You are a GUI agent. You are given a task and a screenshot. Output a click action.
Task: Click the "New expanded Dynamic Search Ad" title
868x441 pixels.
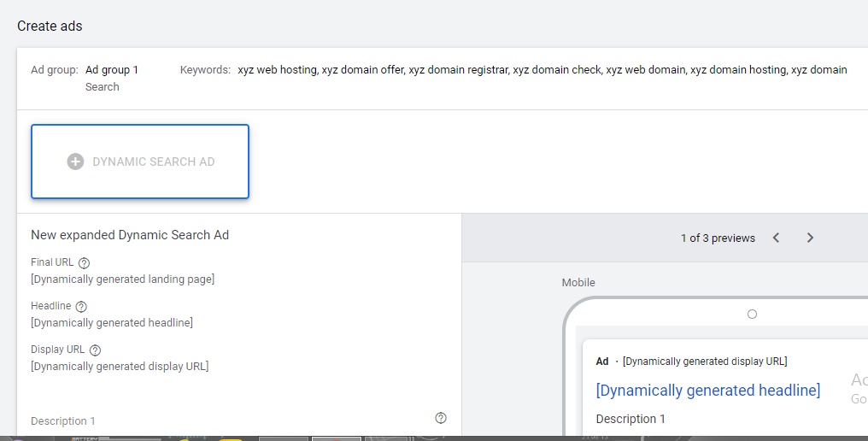[130, 235]
